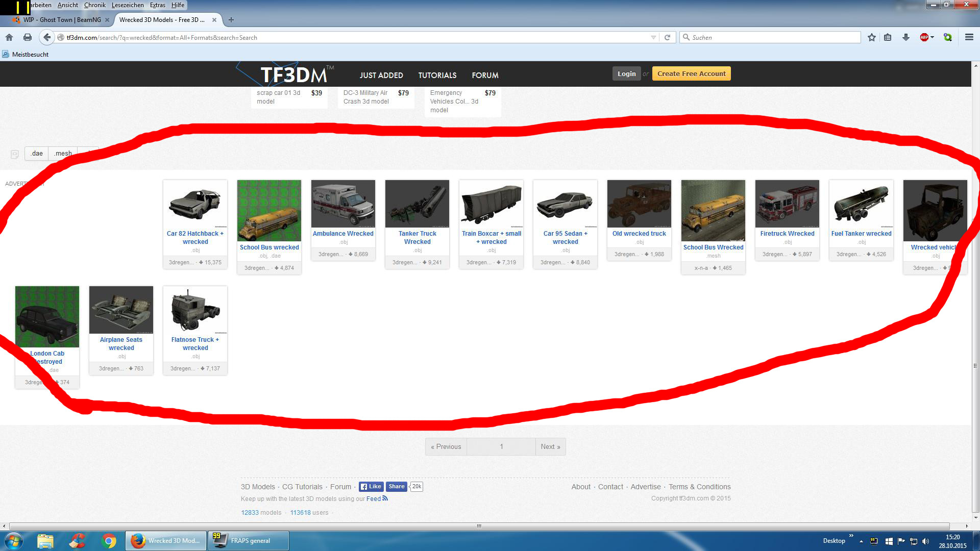Open the Firefox hamburger menu
Viewport: 980px width, 551px height.
point(969,37)
